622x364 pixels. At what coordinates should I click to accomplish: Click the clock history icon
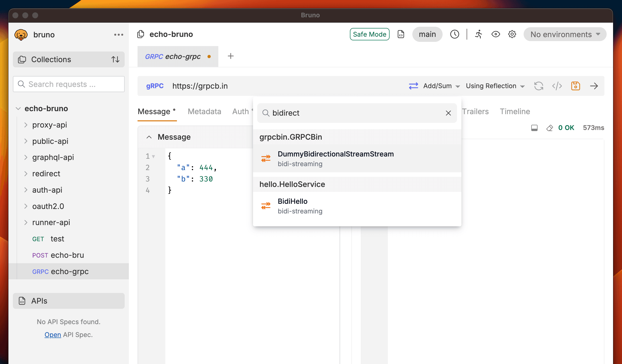click(454, 34)
